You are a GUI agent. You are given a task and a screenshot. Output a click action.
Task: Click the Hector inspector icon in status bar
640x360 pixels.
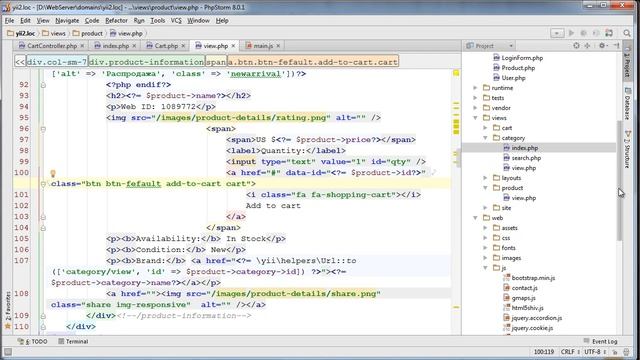[627, 352]
